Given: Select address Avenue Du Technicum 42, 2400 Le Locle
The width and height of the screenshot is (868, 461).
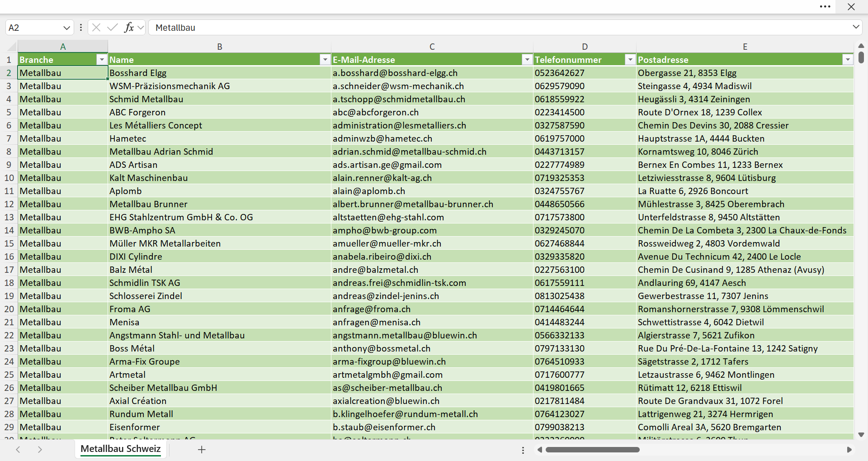Looking at the screenshot, I should [745, 257].
